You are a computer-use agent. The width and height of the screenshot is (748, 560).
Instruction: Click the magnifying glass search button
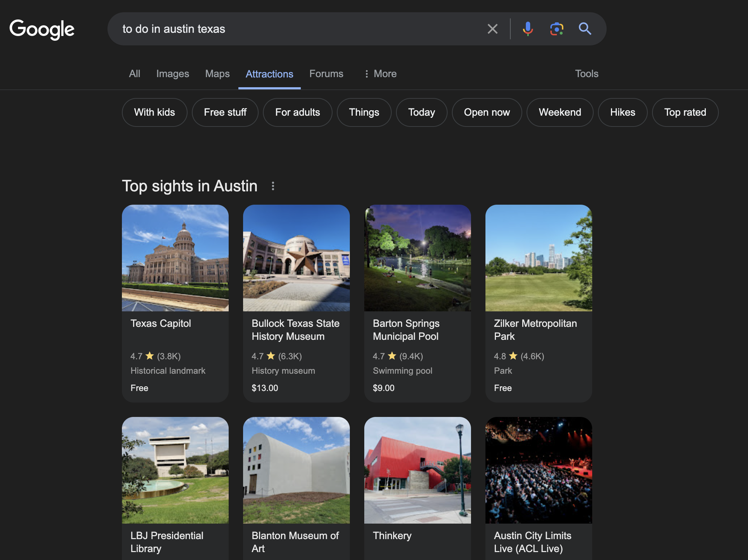[x=585, y=29]
